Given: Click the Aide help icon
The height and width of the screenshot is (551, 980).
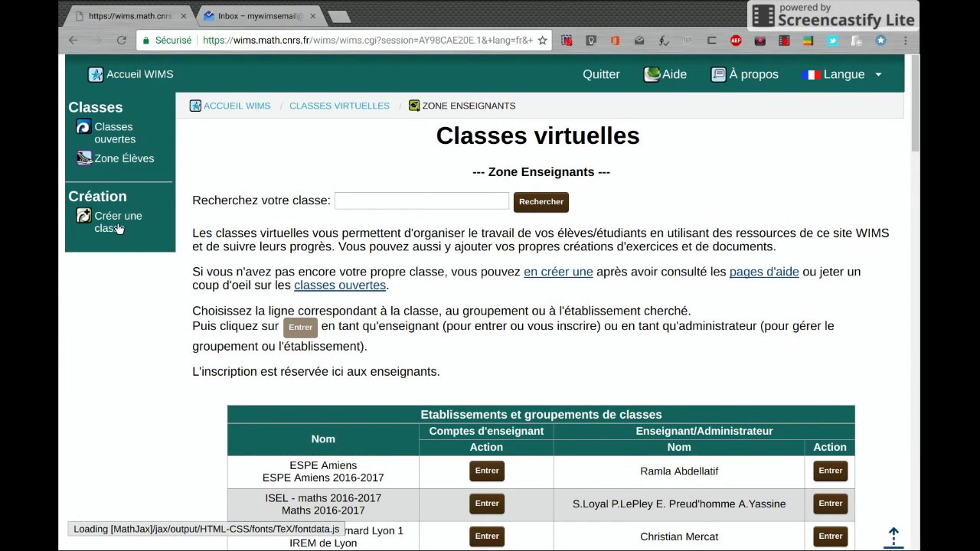Looking at the screenshot, I should (652, 74).
